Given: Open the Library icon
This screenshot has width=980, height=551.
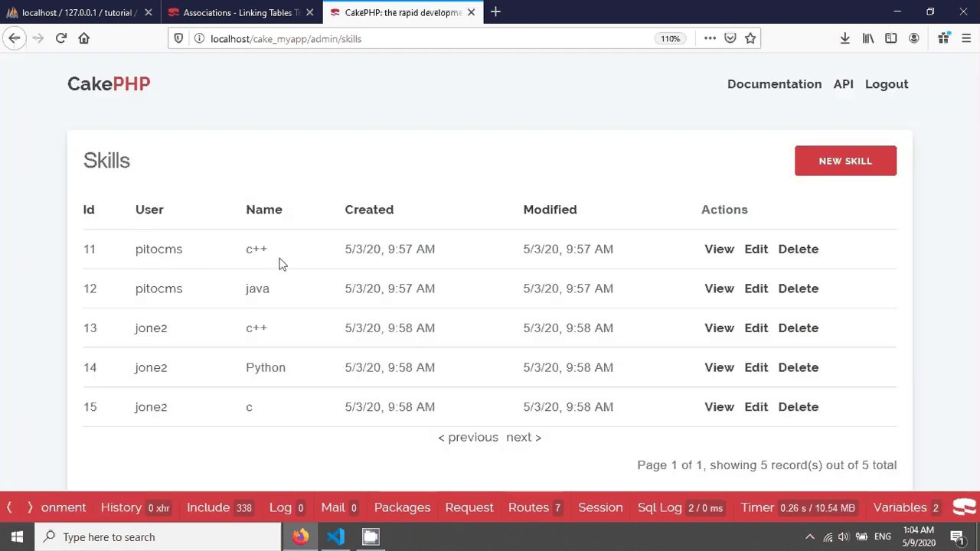Looking at the screenshot, I should 867,38.
